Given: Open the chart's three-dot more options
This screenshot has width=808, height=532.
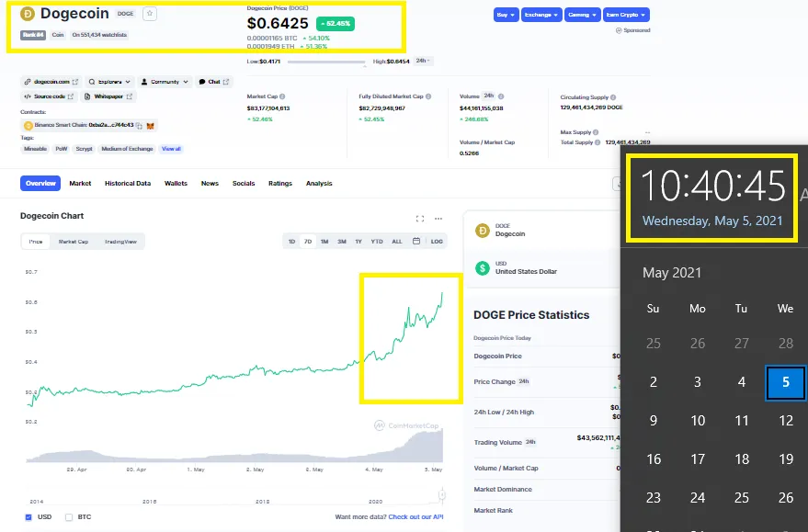Looking at the screenshot, I should [x=438, y=219].
